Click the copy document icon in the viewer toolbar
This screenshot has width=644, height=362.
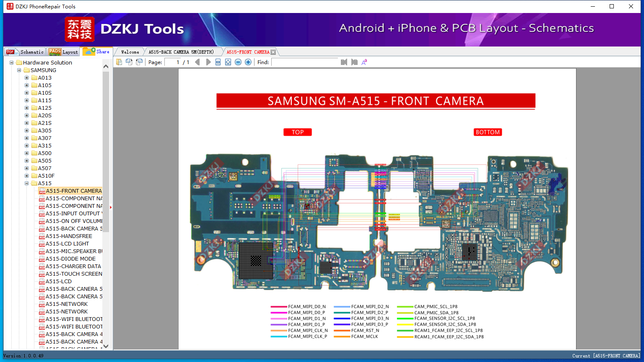point(119,62)
